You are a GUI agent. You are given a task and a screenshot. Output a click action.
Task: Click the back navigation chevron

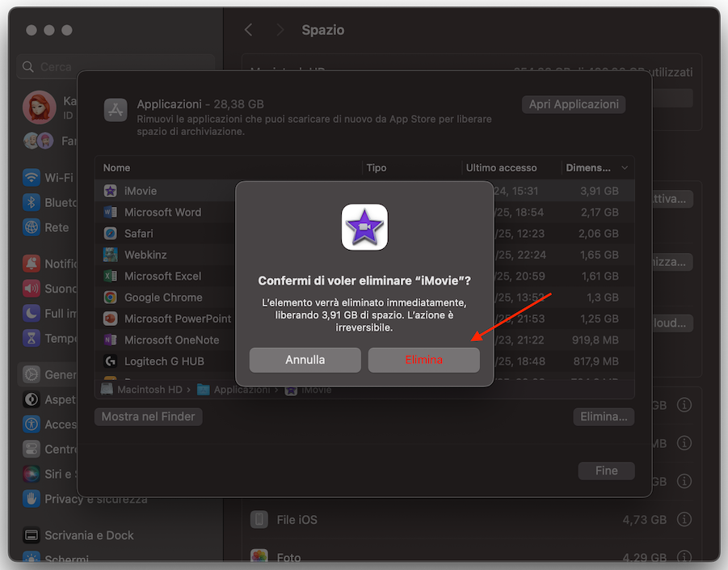coord(249,30)
